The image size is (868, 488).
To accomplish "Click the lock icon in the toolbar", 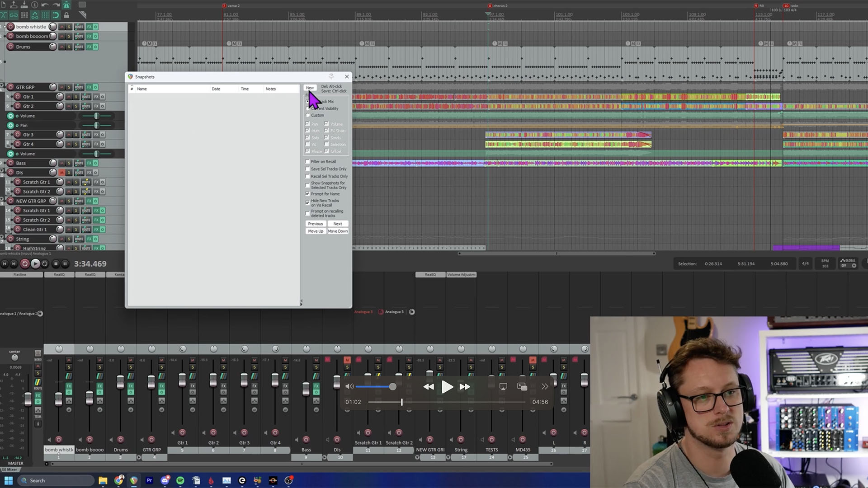I will click(x=66, y=15).
